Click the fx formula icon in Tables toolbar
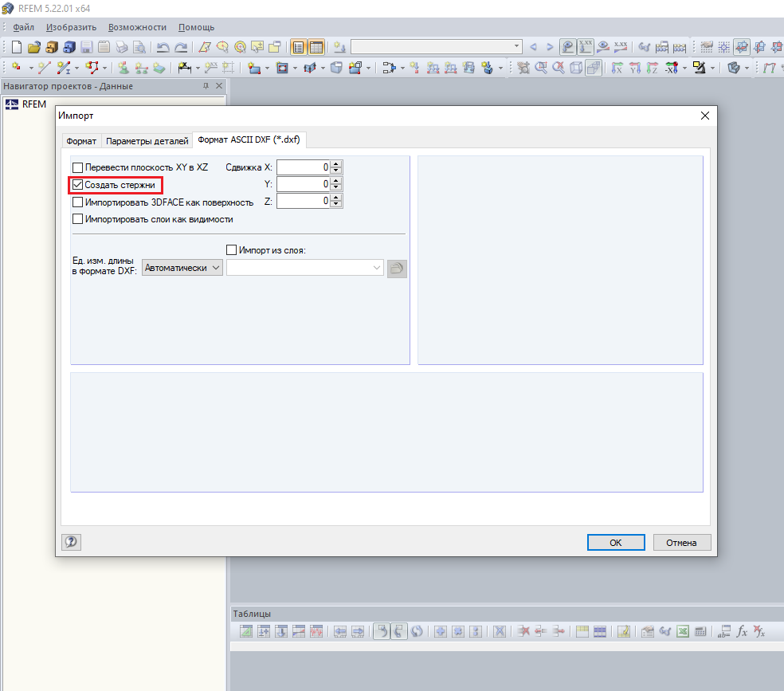 coord(742,631)
